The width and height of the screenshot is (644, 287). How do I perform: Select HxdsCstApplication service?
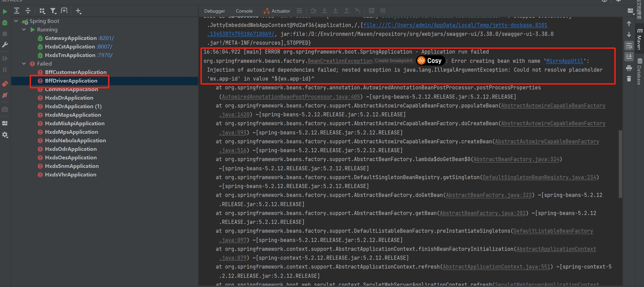pyautogui.click(x=70, y=46)
